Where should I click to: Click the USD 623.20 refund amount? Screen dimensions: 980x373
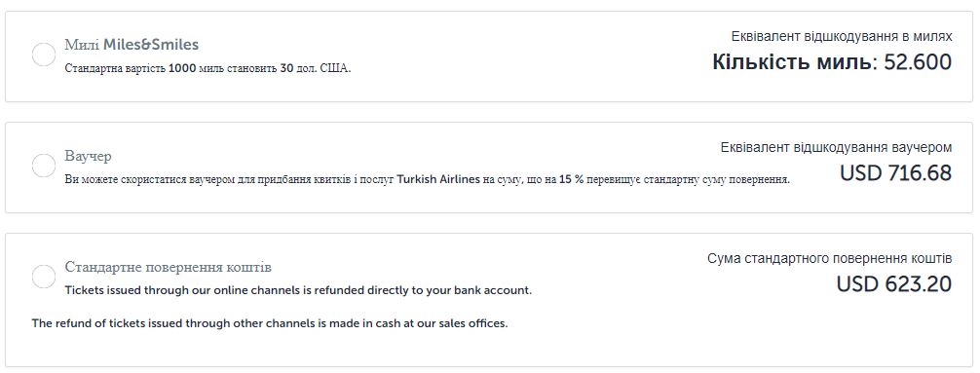pyautogui.click(x=894, y=284)
